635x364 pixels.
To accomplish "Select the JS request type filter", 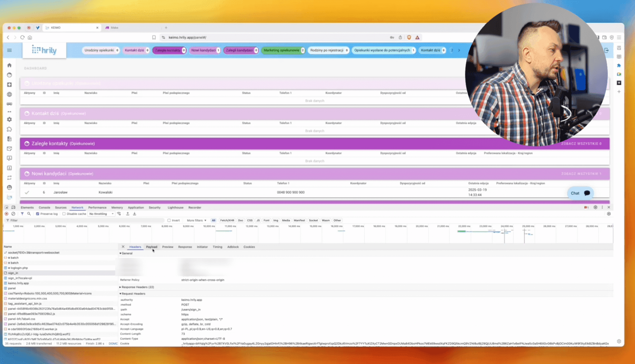I will tap(258, 220).
